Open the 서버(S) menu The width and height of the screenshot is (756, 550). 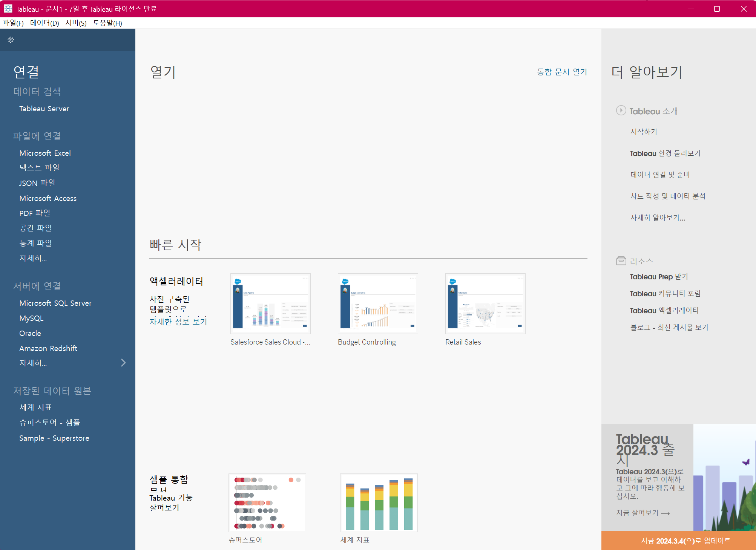coord(76,23)
